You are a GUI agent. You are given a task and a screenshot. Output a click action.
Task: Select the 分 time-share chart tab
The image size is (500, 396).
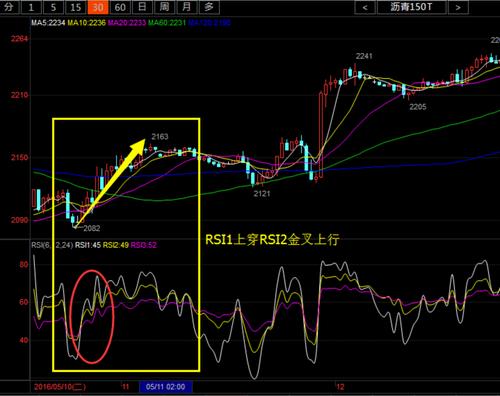10,7
